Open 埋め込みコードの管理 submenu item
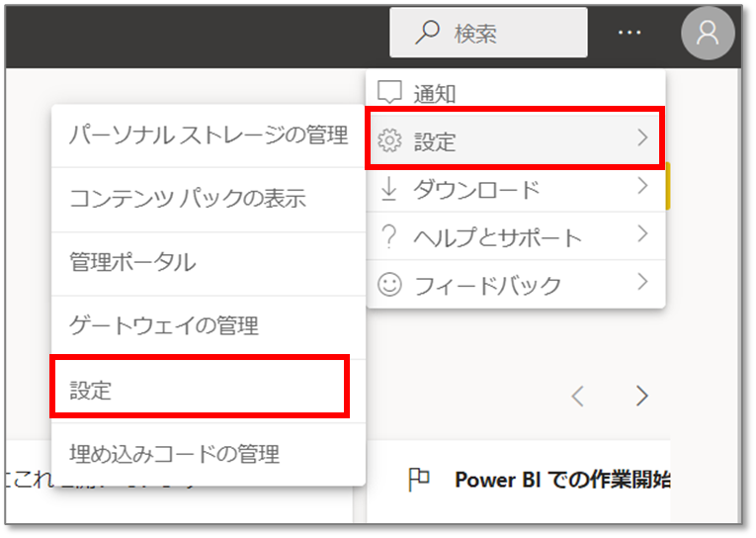 [x=209, y=454]
